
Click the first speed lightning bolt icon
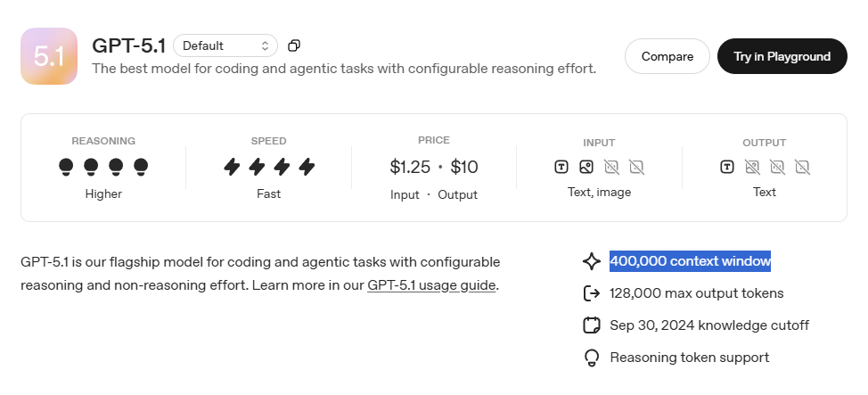(x=232, y=167)
